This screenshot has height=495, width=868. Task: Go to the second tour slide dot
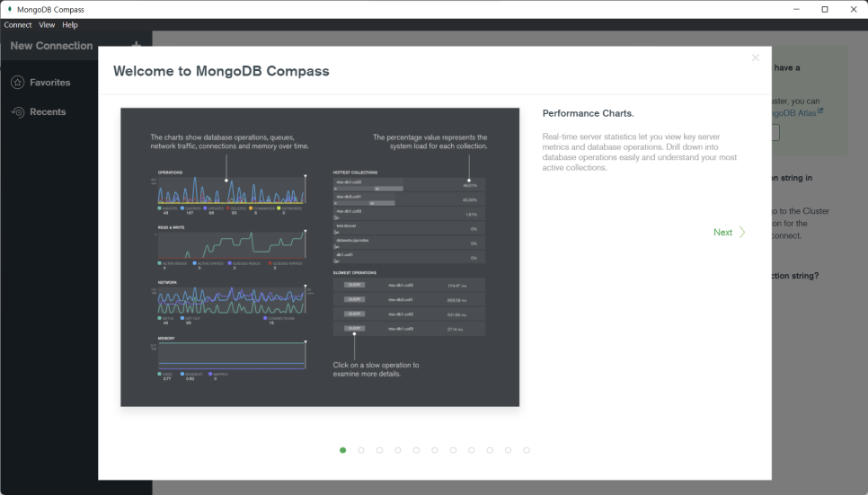(x=361, y=450)
